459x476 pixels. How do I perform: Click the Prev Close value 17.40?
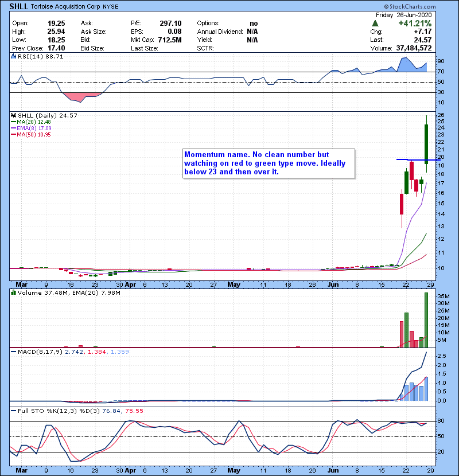click(x=56, y=48)
